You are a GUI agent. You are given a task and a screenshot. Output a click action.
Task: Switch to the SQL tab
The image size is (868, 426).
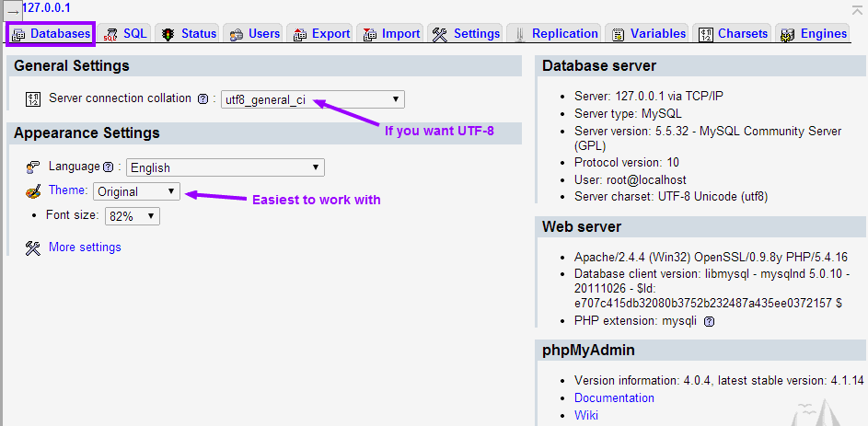pyautogui.click(x=126, y=34)
